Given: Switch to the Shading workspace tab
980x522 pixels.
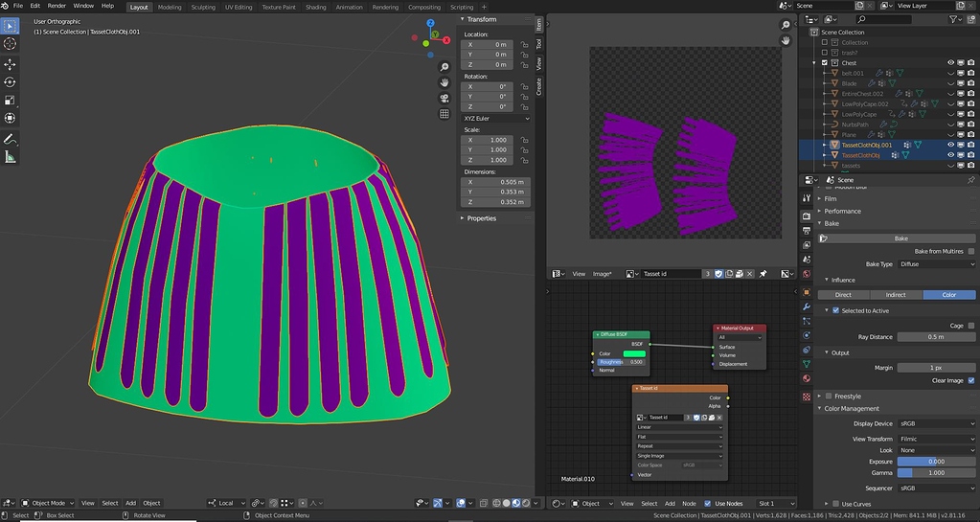Looking at the screenshot, I should [x=315, y=7].
